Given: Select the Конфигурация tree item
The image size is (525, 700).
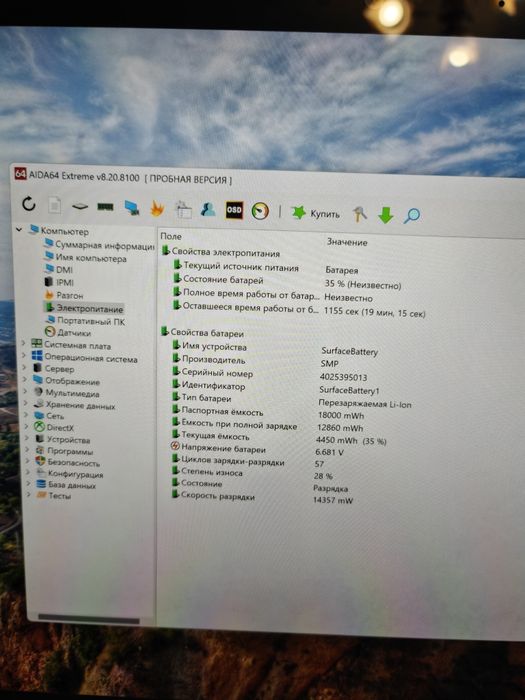Looking at the screenshot, I should (69, 474).
